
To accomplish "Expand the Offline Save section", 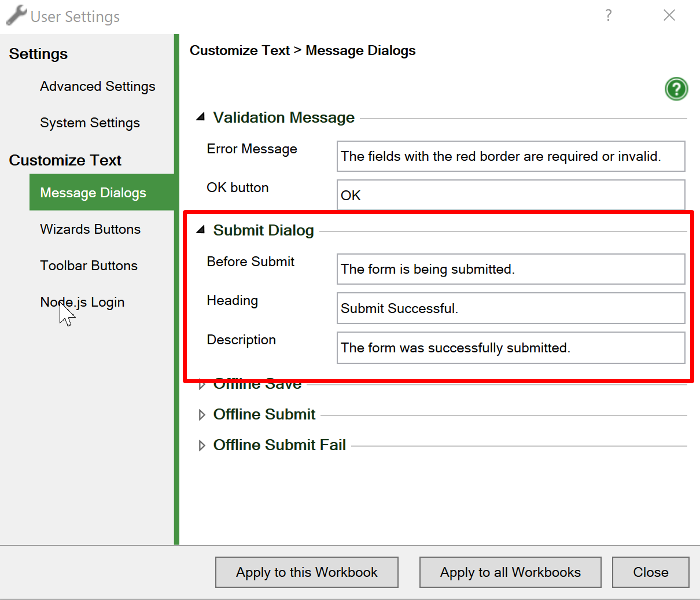I will (x=202, y=383).
